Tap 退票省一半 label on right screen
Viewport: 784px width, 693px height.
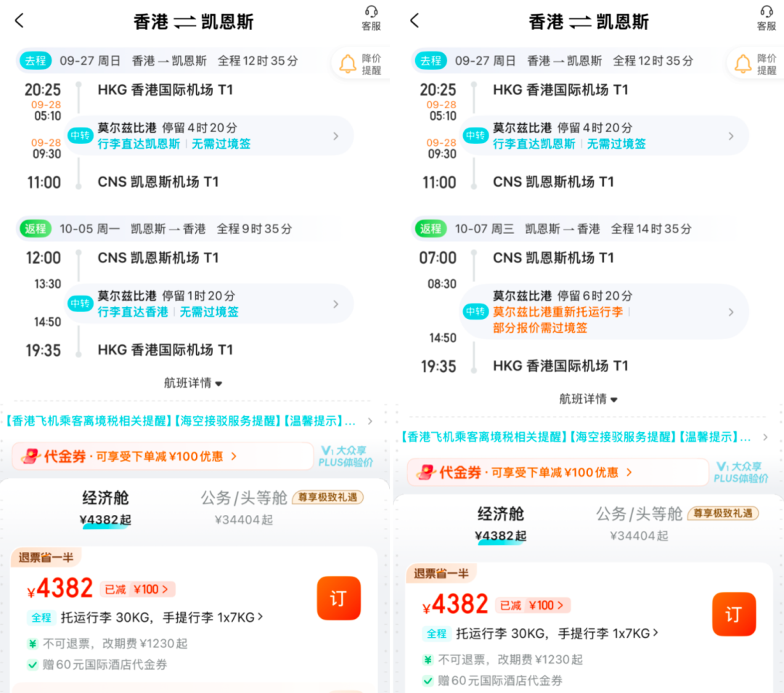click(441, 573)
